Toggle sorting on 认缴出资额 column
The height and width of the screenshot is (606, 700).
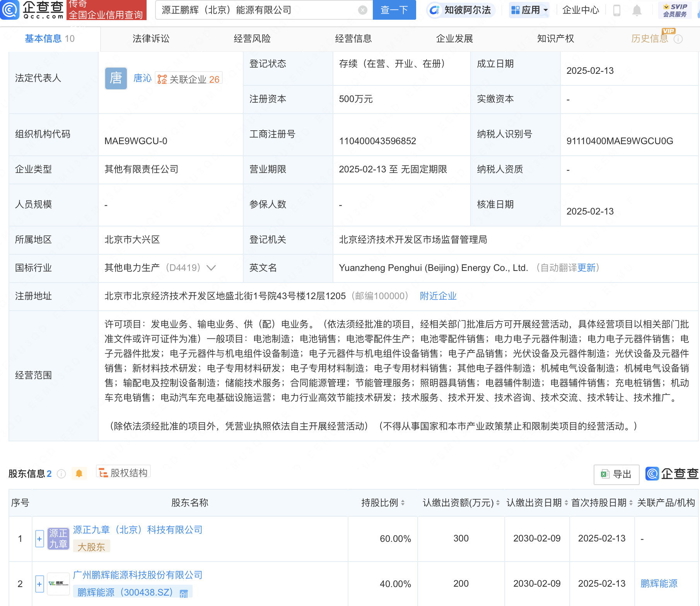point(498,503)
